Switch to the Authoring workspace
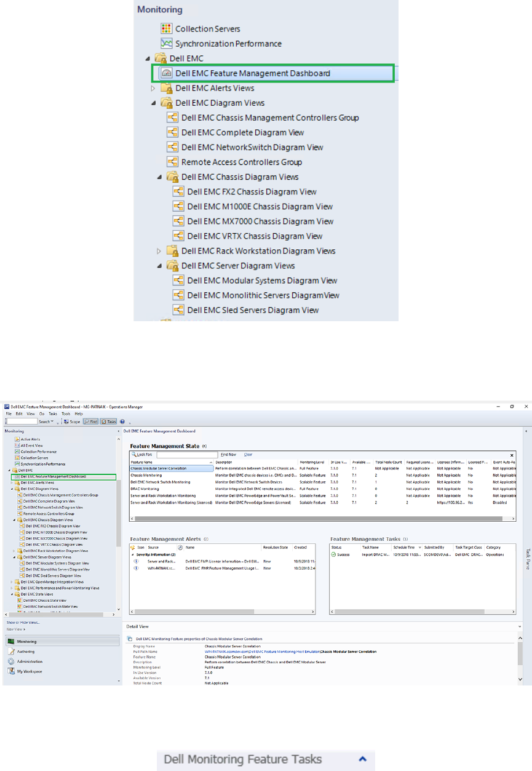Screen dimensions: 532x771 coord(26,652)
